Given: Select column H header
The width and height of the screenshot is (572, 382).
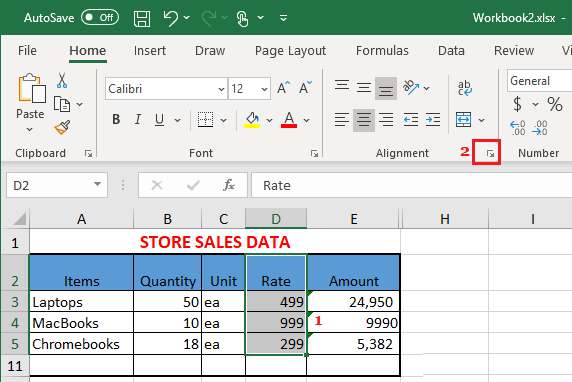Looking at the screenshot, I should point(445,219).
